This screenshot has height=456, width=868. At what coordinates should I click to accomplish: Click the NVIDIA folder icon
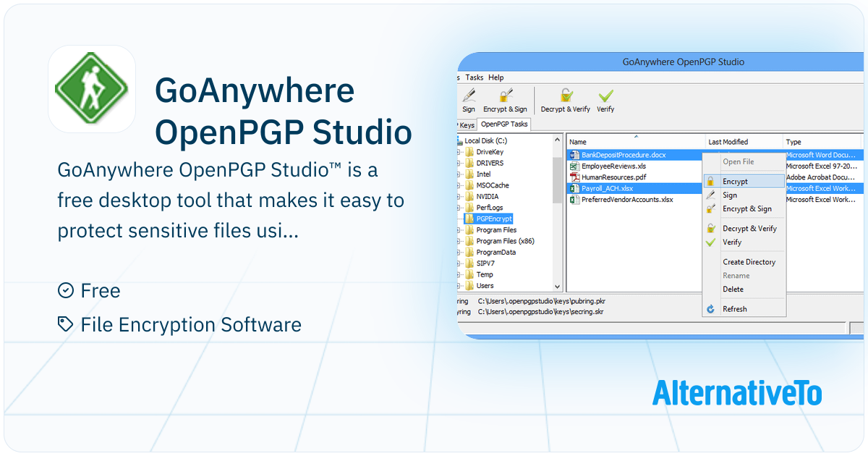click(469, 196)
